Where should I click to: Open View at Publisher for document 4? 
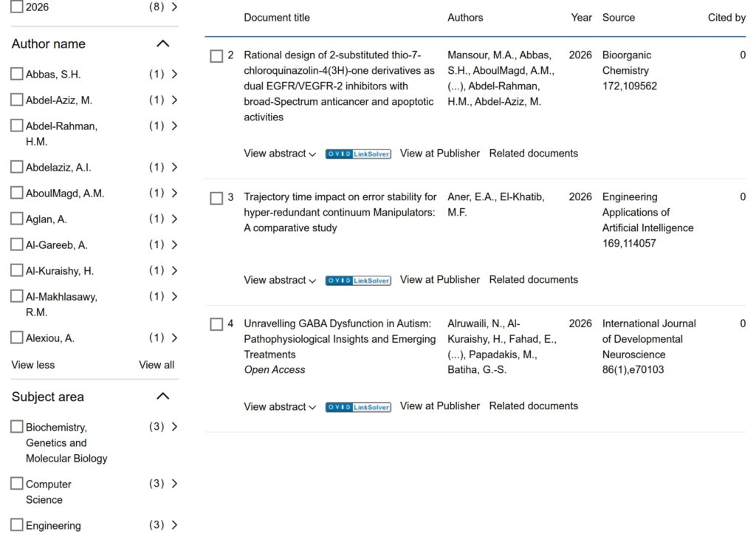tap(439, 406)
